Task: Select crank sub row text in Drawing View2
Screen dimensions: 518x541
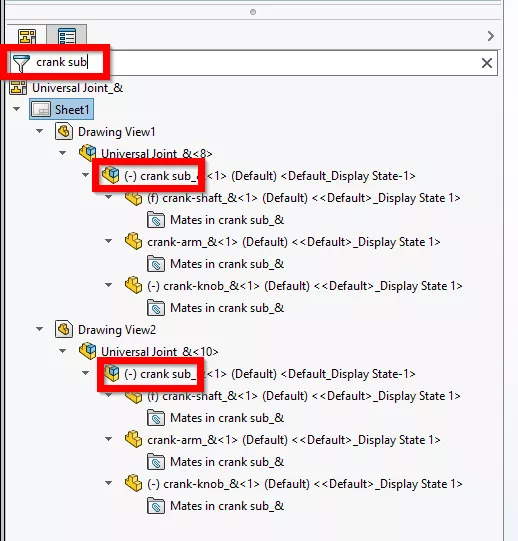Action: [270, 374]
